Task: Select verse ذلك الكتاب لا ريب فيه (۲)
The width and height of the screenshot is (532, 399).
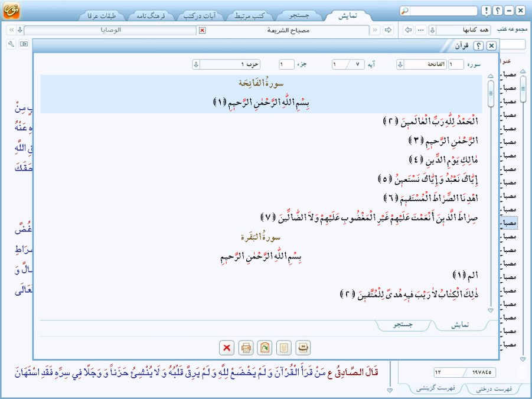Action: pyautogui.click(x=409, y=294)
